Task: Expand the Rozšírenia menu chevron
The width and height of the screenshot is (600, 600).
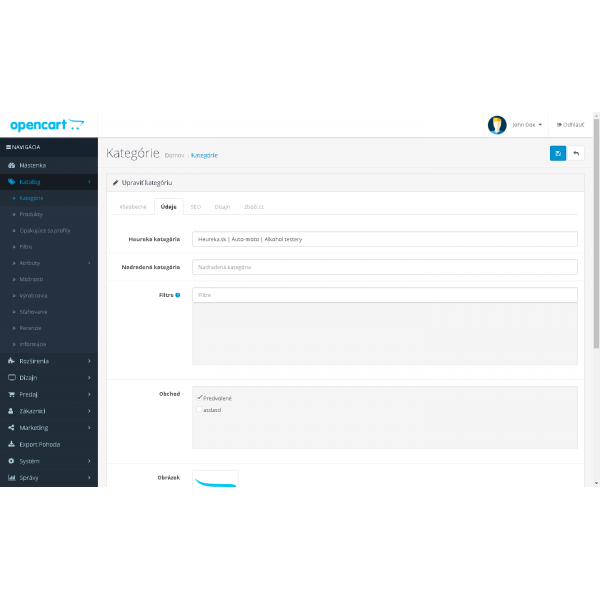Action: [x=89, y=361]
